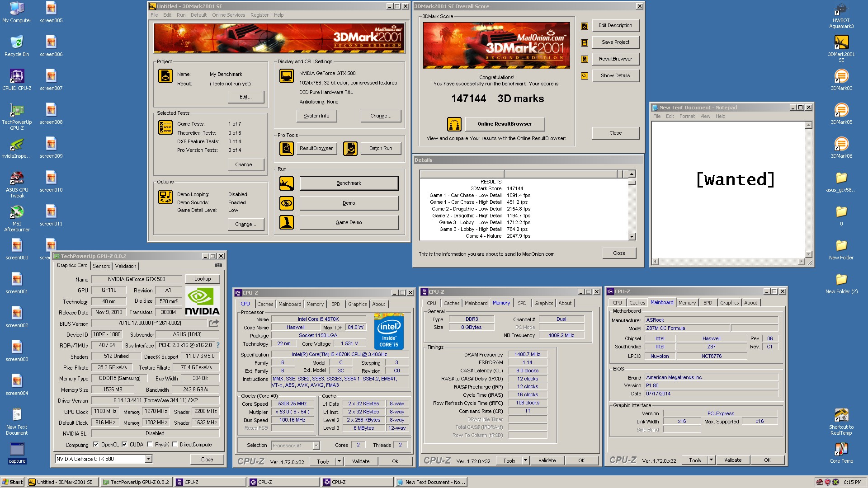Click the Benchmark run icon
Image resolution: width=868 pixels, height=488 pixels.
tap(287, 183)
